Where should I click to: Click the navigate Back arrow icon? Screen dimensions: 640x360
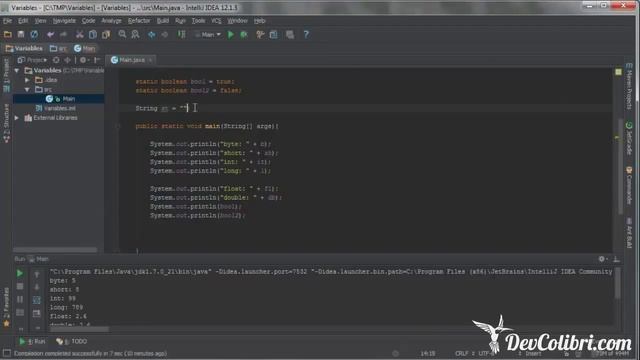(151, 35)
